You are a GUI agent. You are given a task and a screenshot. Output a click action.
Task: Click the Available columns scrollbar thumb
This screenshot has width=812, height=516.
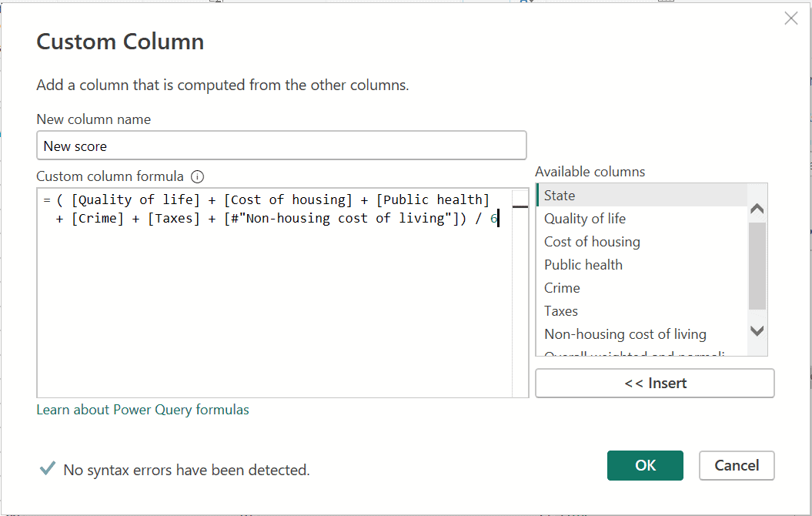757,266
